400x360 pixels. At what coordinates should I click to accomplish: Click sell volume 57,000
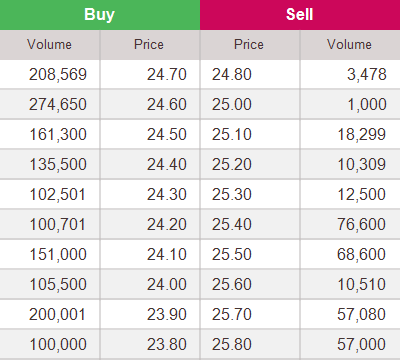362,344
